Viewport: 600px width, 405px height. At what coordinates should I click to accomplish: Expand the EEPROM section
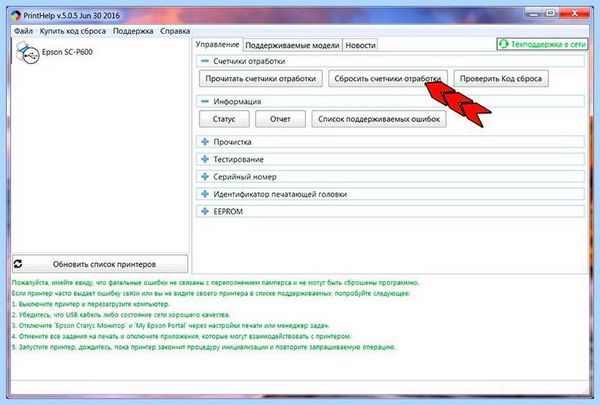coord(205,211)
